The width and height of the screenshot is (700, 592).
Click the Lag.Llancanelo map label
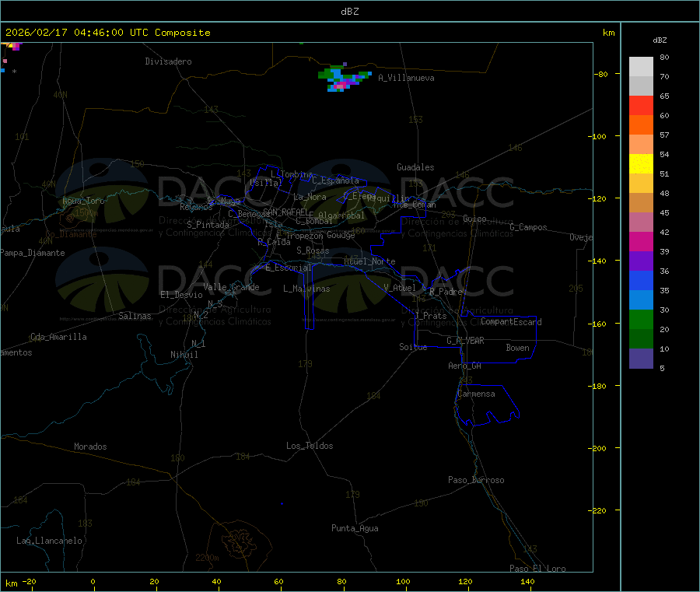coord(50,541)
